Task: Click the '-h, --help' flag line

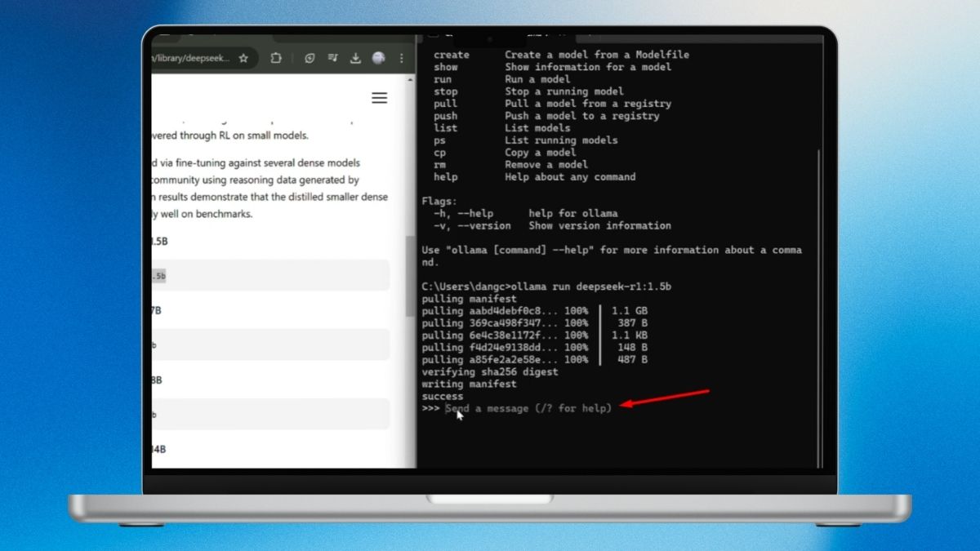Action: [525, 213]
